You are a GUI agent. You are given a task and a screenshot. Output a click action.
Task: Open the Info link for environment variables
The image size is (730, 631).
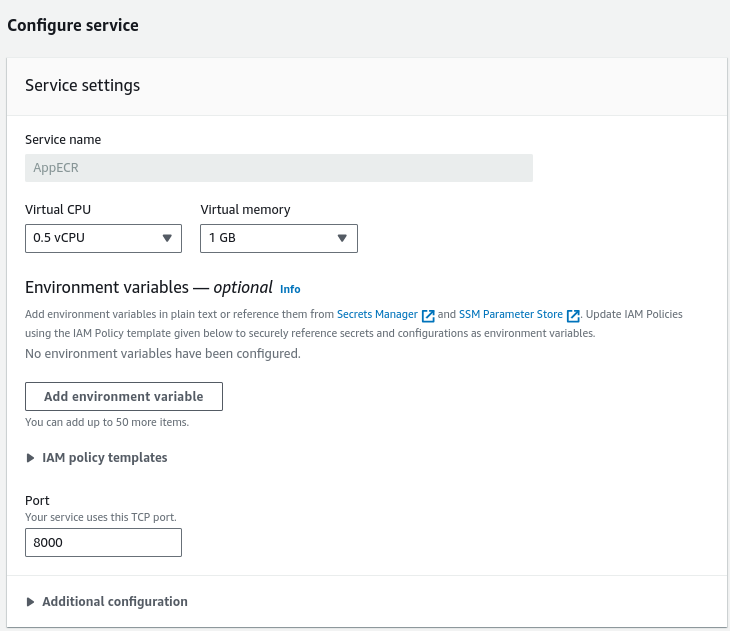[290, 289]
